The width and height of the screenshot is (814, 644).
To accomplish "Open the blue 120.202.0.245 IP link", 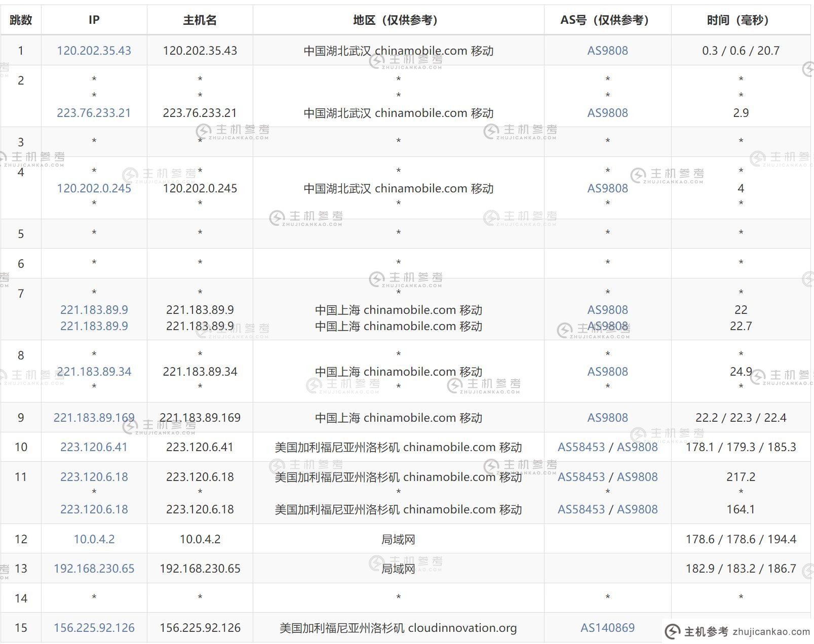I will [x=94, y=188].
